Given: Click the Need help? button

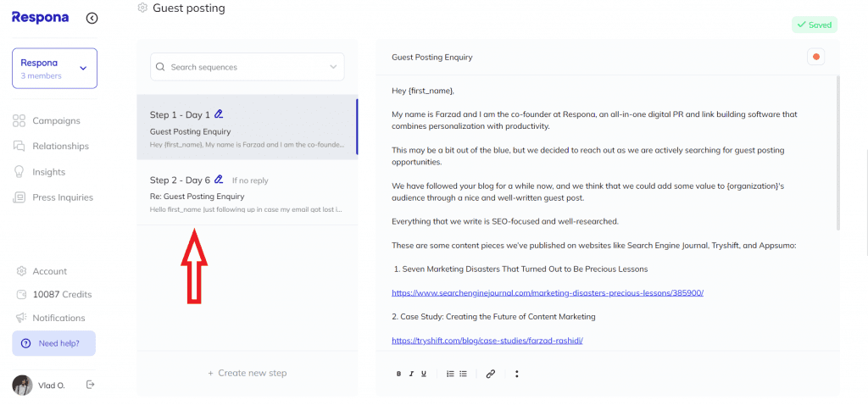Looking at the screenshot, I should pyautogui.click(x=53, y=343).
